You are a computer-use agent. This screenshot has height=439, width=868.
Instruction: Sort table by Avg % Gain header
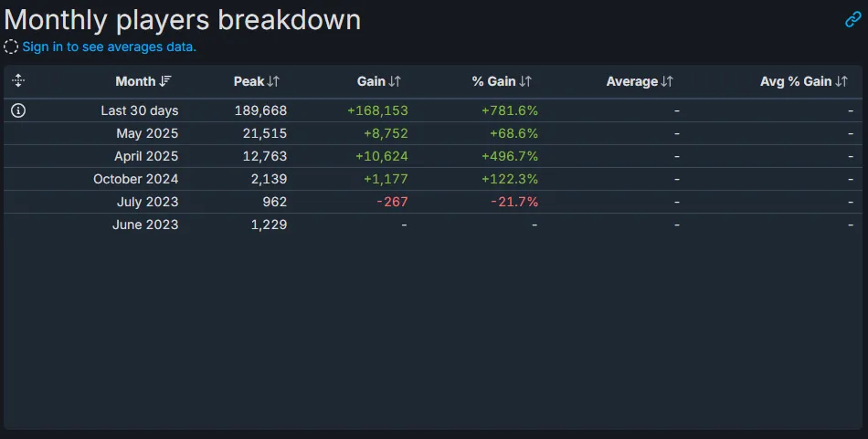pos(796,81)
